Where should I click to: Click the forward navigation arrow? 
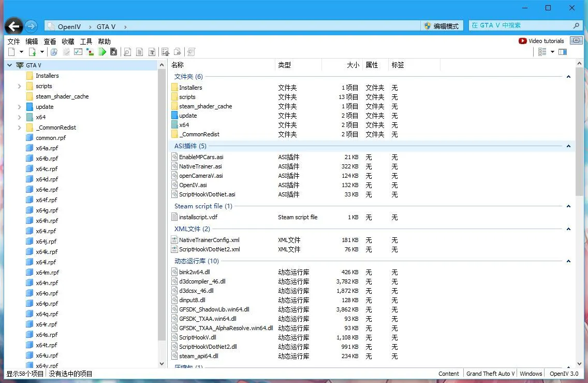pos(32,26)
